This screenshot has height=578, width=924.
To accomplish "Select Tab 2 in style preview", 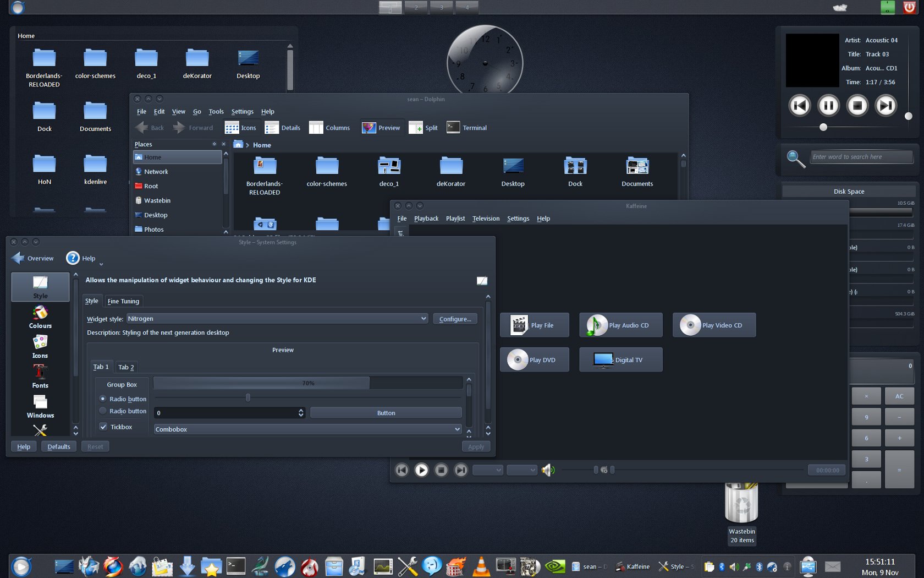I will (x=126, y=367).
